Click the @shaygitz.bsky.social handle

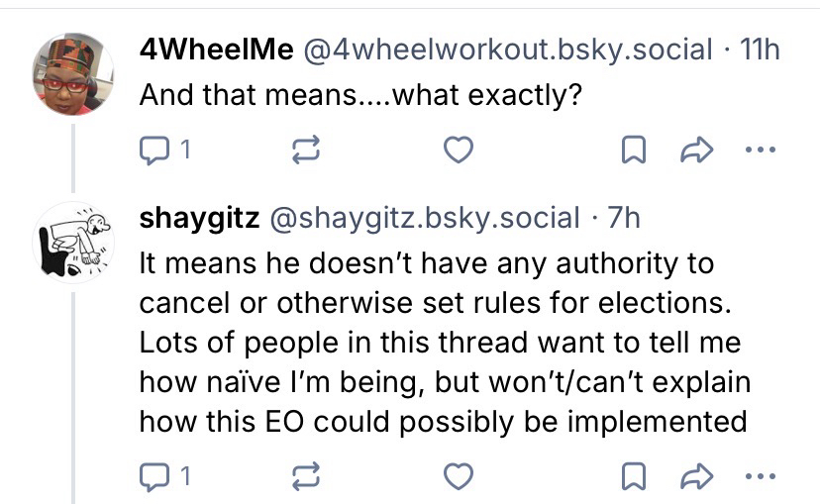pyautogui.click(x=419, y=218)
